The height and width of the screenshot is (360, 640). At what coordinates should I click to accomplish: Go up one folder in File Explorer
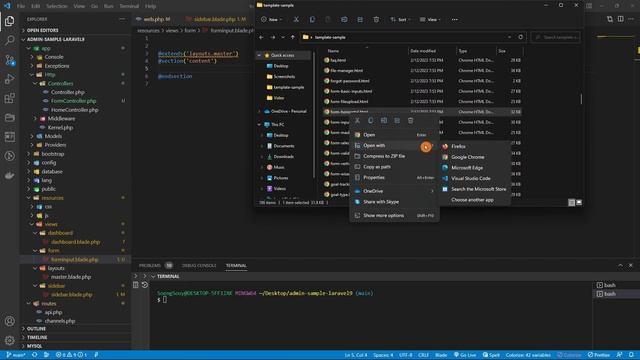[293, 37]
